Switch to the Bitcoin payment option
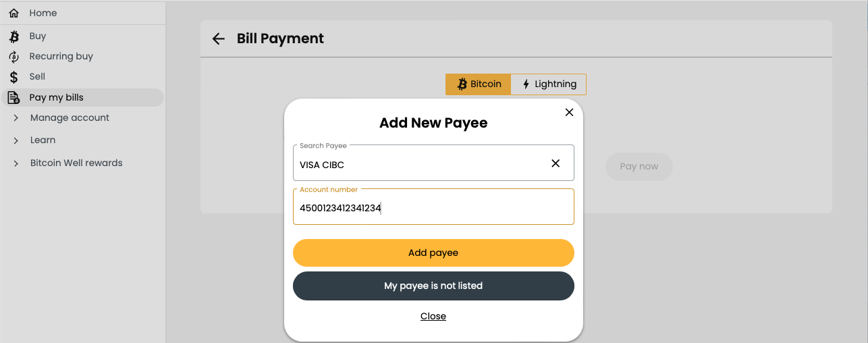This screenshot has height=343, width=868. [x=479, y=84]
